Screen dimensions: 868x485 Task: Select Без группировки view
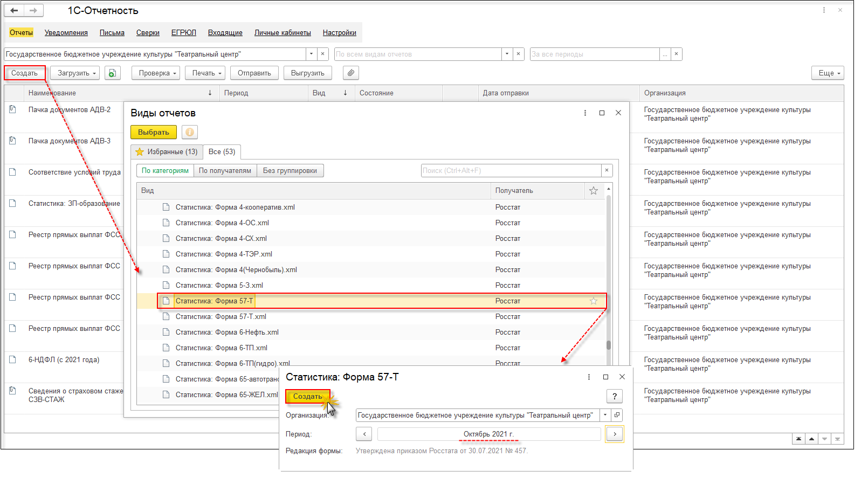pyautogui.click(x=290, y=170)
